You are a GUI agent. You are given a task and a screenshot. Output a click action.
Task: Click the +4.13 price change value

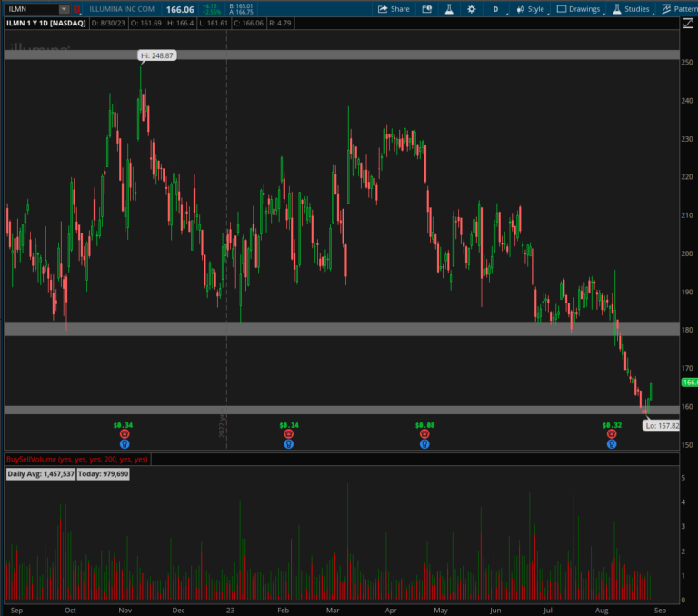click(210, 6)
